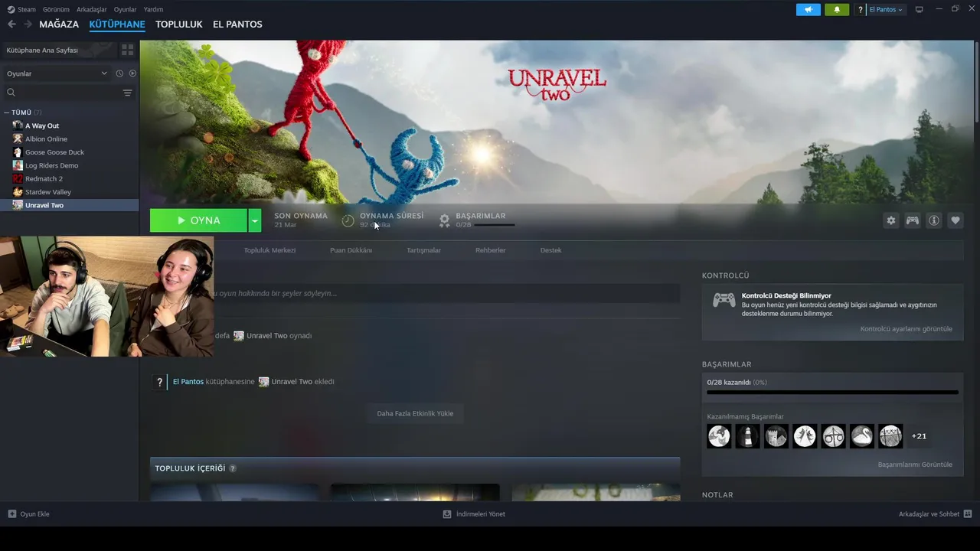Open Kütüphane Ana Sayfası button
Screen dimensions: 980x551
60,50
